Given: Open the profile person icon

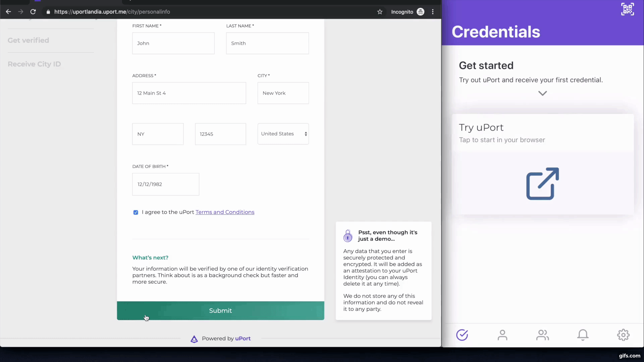Looking at the screenshot, I should 502,335.
